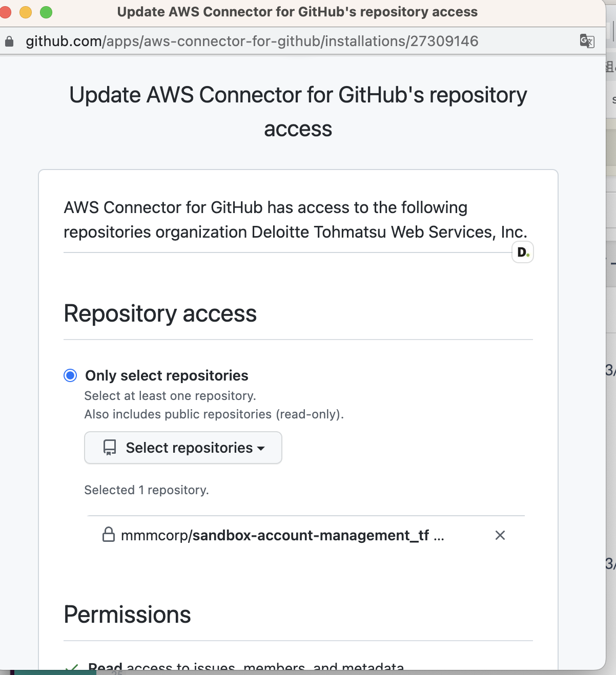Viewport: 616px width, 675px height.
Task: Click 'Also includes public repositories (read-only).' text
Action: [x=214, y=414]
